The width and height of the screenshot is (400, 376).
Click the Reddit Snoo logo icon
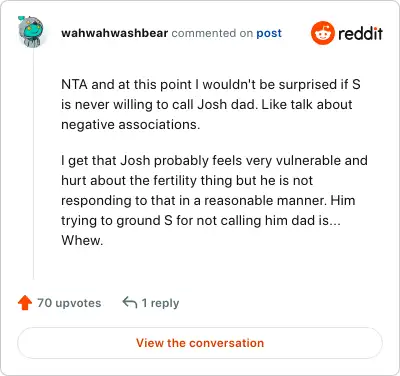tap(322, 33)
